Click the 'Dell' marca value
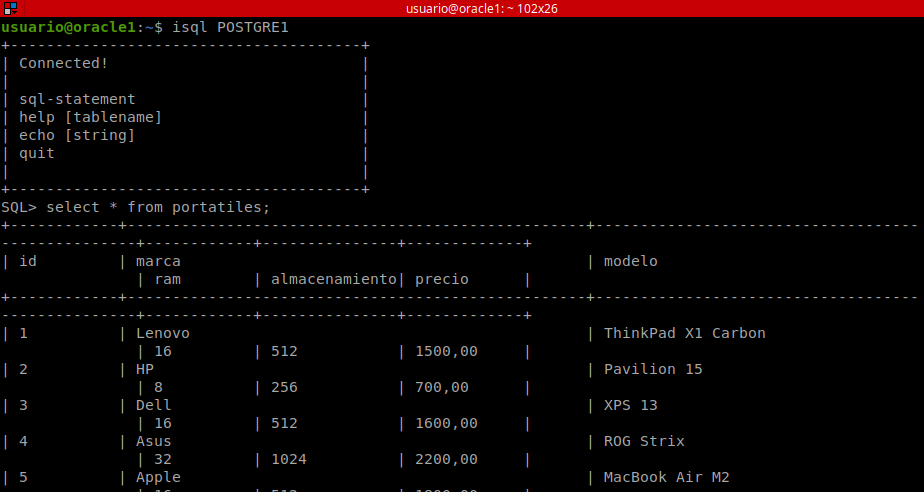The width and height of the screenshot is (924, 492). click(154, 405)
